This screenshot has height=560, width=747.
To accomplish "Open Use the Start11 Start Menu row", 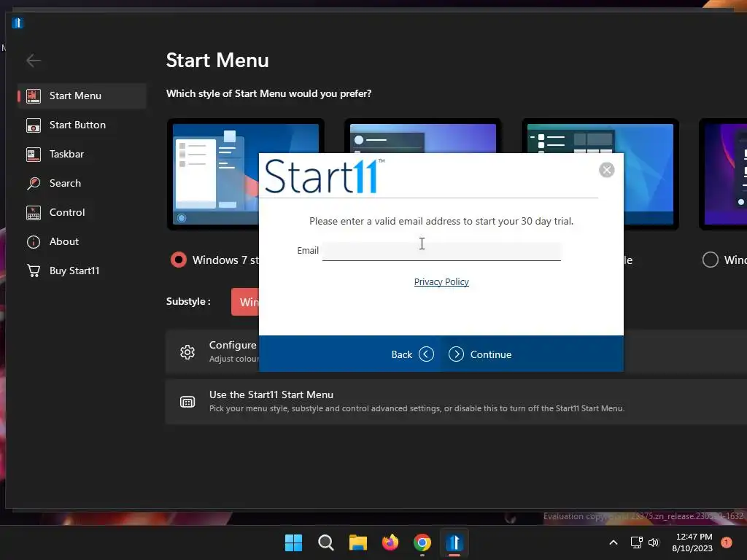I will click(456, 402).
